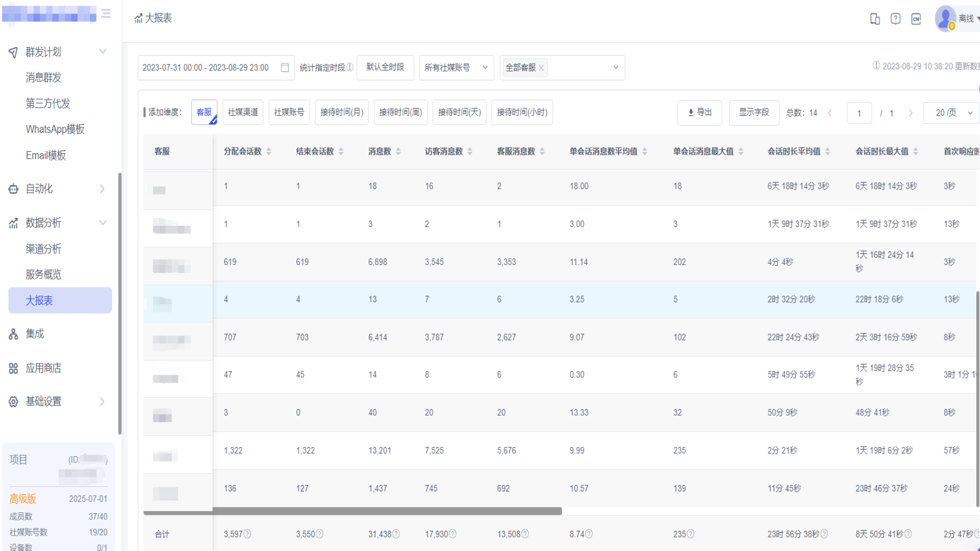Toggle the 客服 dimension

[204, 112]
